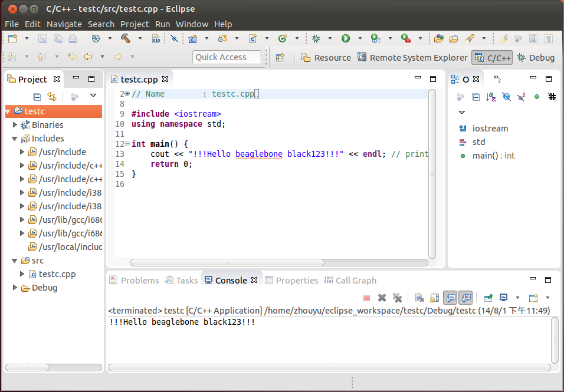
Task: Open the Run button dropdown arrow
Action: pyautogui.click(x=359, y=39)
